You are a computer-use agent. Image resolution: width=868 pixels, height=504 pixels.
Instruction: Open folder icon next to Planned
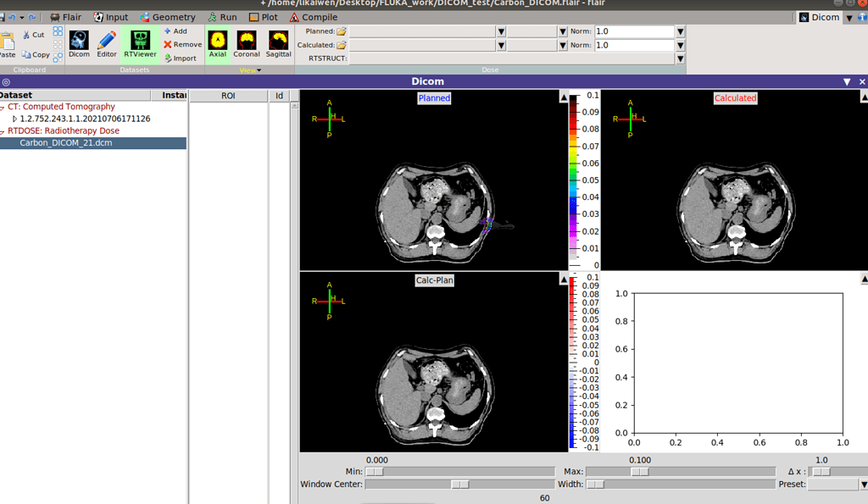[x=342, y=31]
